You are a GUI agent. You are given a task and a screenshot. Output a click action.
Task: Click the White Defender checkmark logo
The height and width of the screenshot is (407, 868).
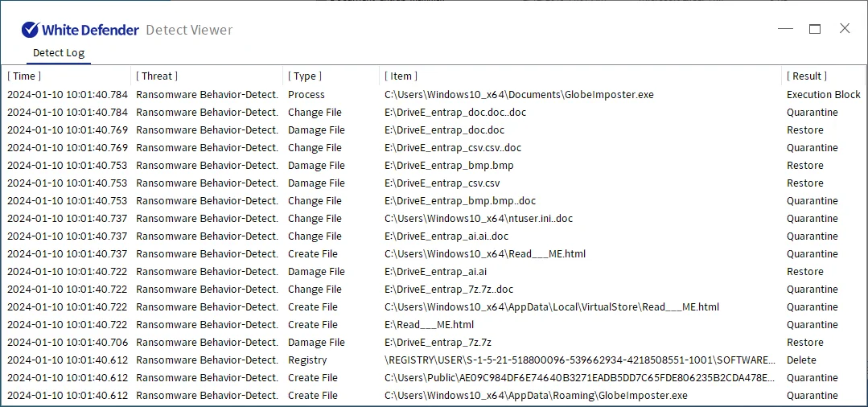30,30
